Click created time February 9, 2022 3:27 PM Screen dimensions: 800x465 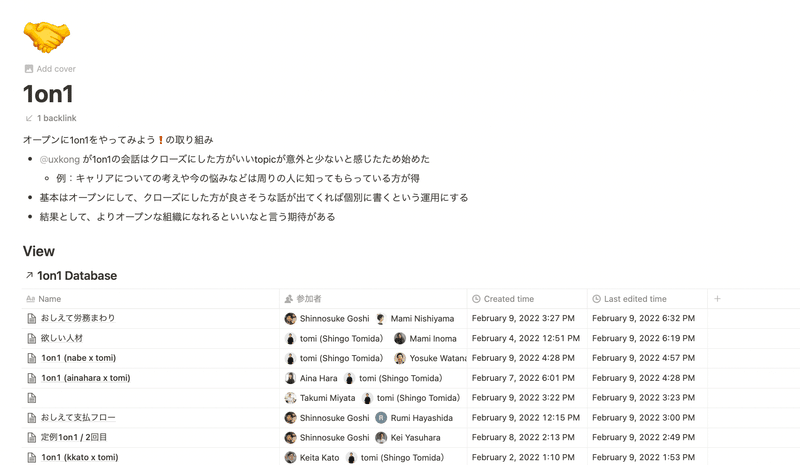pos(523,318)
